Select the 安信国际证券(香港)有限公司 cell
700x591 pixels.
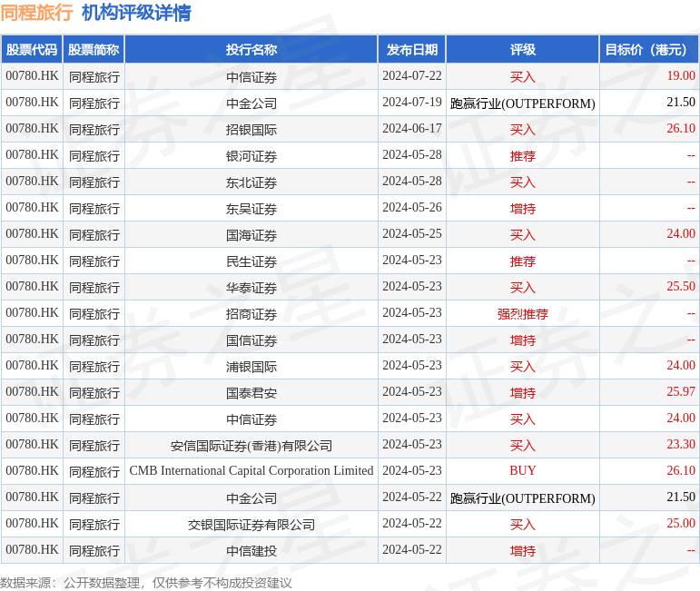251,446
